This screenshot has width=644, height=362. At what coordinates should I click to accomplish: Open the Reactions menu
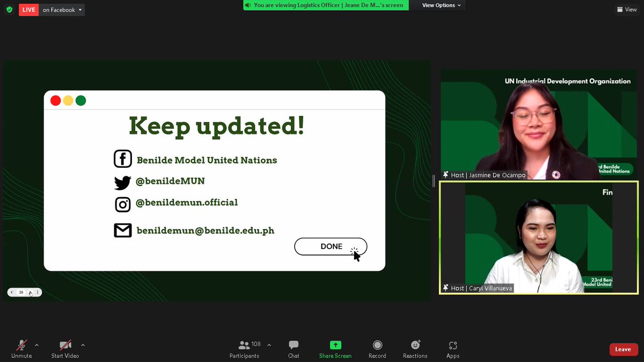click(415, 349)
